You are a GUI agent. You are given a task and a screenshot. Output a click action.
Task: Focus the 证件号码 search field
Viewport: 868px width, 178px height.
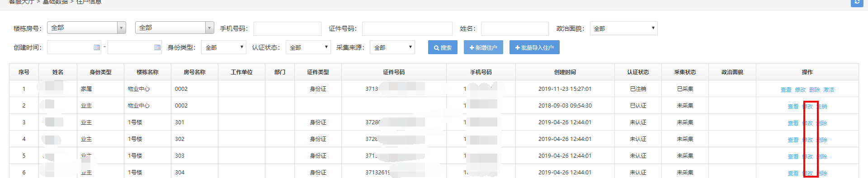[407, 28]
